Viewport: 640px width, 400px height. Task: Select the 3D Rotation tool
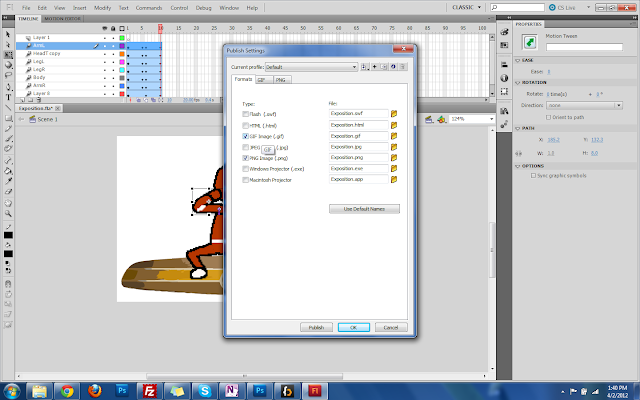[x=8, y=65]
